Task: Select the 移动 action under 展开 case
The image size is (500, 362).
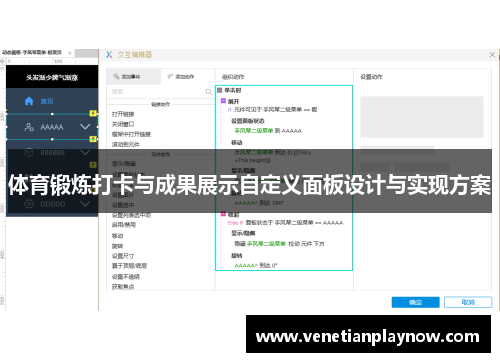Action: [237, 142]
